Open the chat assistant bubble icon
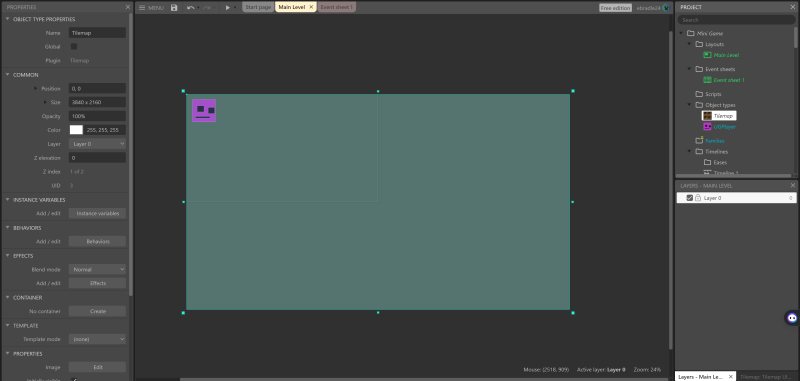The width and height of the screenshot is (800, 381). (792, 318)
